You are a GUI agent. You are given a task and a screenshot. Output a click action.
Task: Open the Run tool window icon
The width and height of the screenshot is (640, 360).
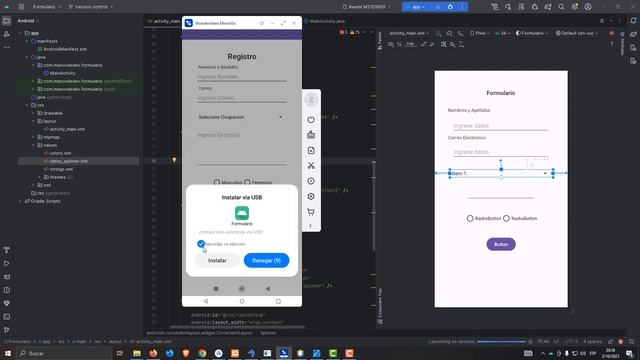coord(7,264)
